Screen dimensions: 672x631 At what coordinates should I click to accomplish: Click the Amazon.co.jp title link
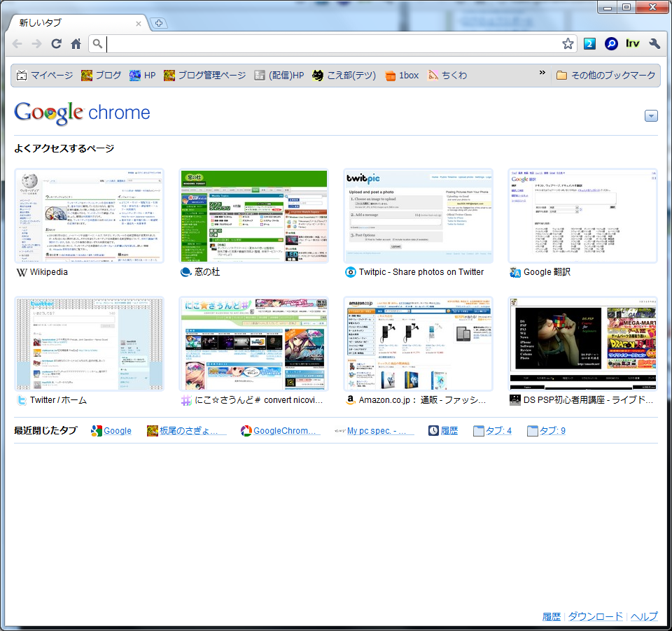422,400
